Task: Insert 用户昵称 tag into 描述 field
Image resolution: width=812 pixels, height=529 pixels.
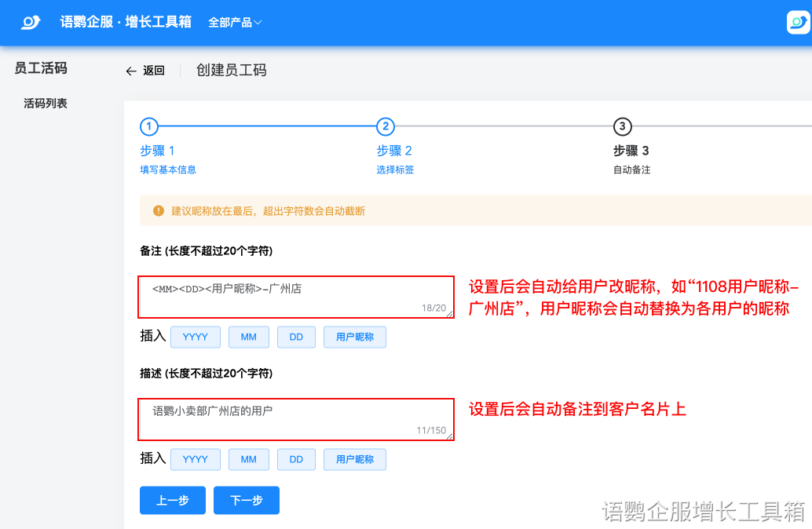Action: 355,459
